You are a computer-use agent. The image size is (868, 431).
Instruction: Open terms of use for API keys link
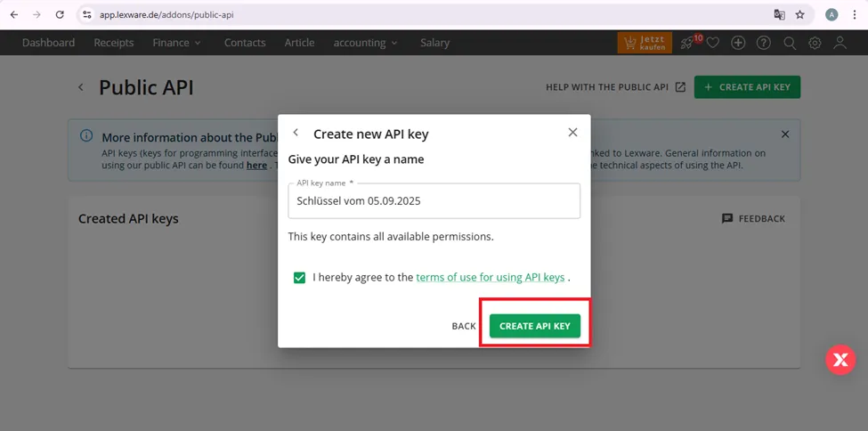[x=490, y=278]
